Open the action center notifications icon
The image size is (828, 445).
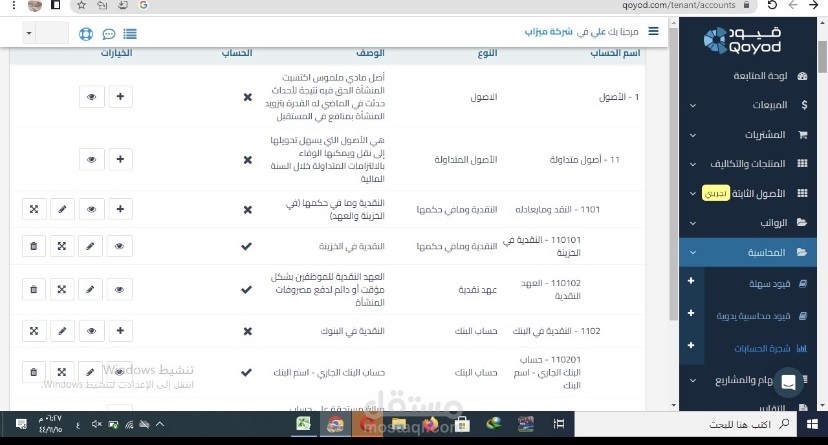[21, 424]
